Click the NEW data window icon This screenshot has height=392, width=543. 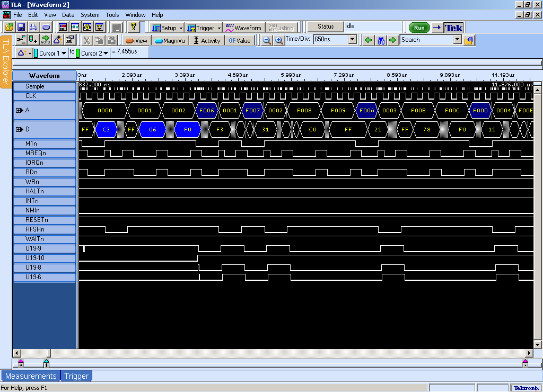[x=75, y=27]
